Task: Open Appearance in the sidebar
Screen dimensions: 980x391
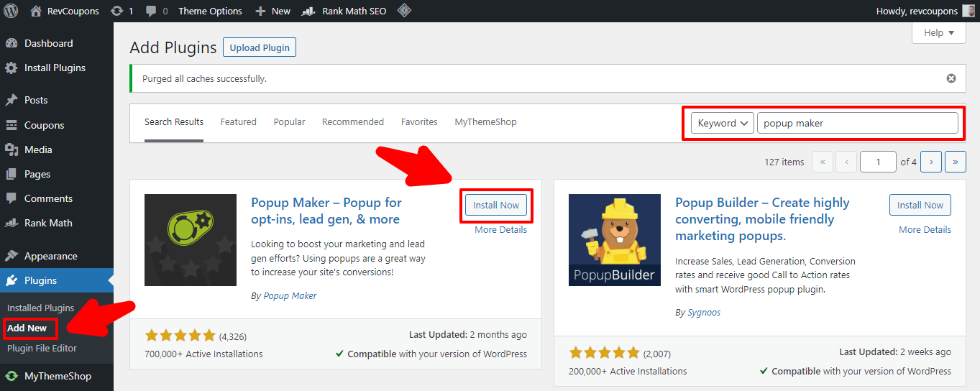Action: click(x=50, y=256)
